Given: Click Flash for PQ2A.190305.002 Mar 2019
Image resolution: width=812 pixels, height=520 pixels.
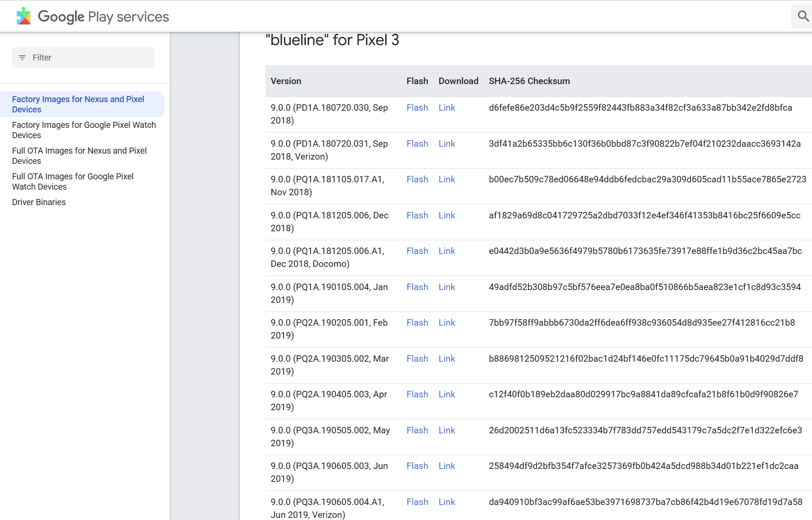Looking at the screenshot, I should (x=417, y=359).
